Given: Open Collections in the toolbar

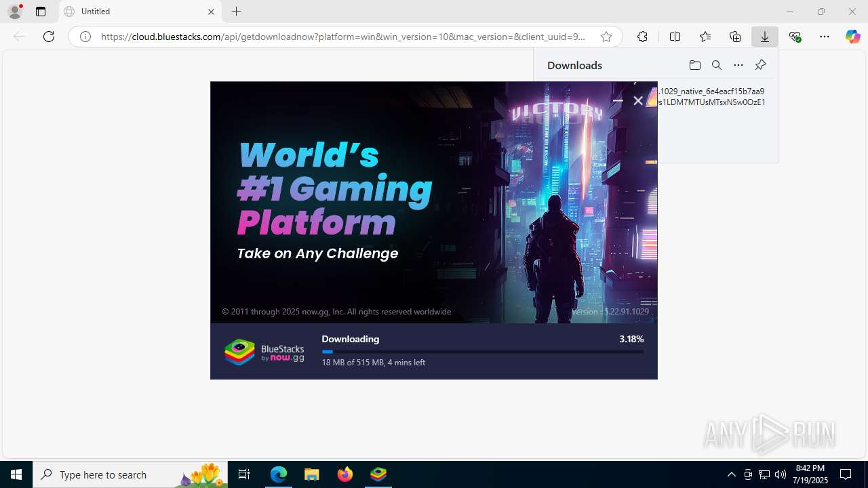Looking at the screenshot, I should (x=735, y=37).
